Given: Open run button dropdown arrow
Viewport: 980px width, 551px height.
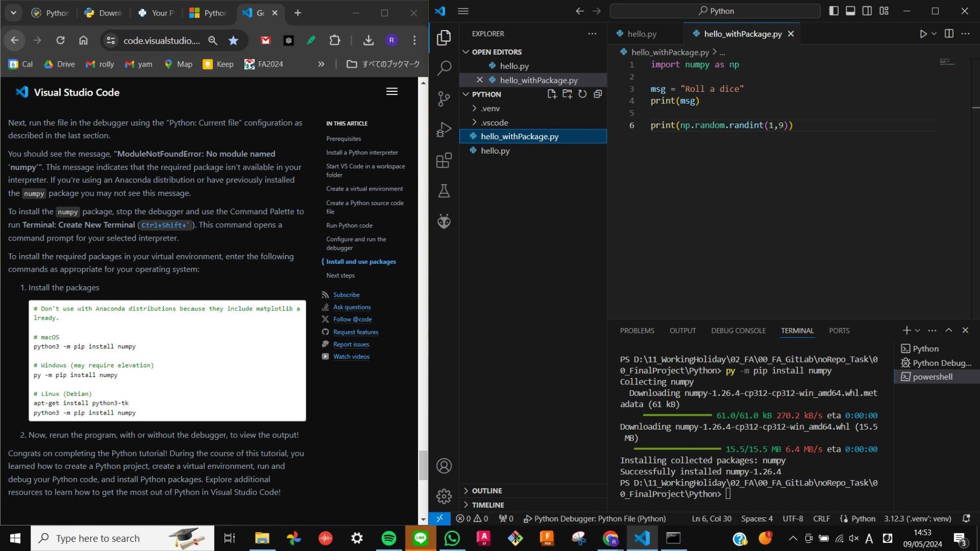Looking at the screenshot, I should 934,34.
